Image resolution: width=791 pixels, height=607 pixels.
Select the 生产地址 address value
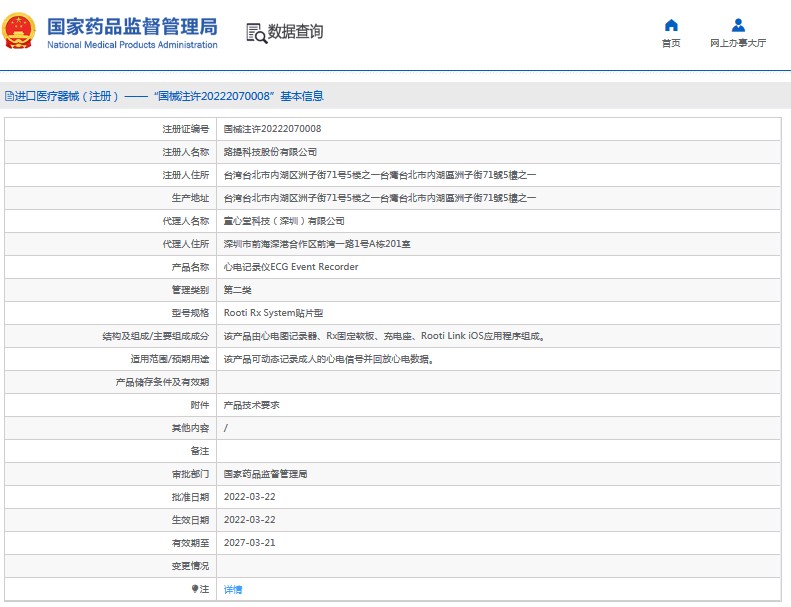[x=380, y=198]
